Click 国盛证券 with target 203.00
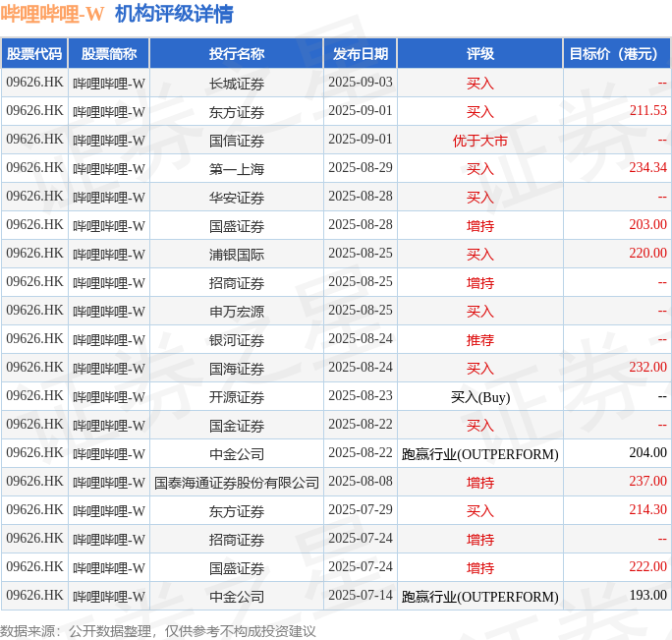672x640 pixels. [x=237, y=226]
